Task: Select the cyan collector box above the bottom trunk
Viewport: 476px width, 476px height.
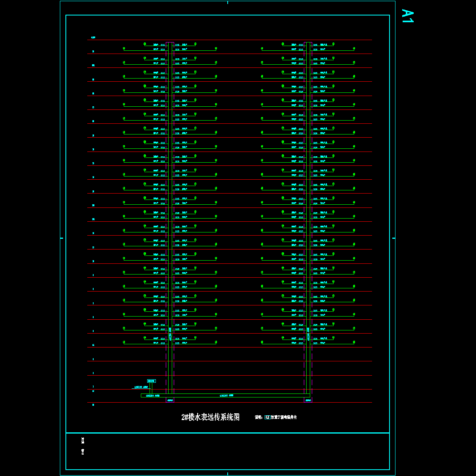Action: 152,381
